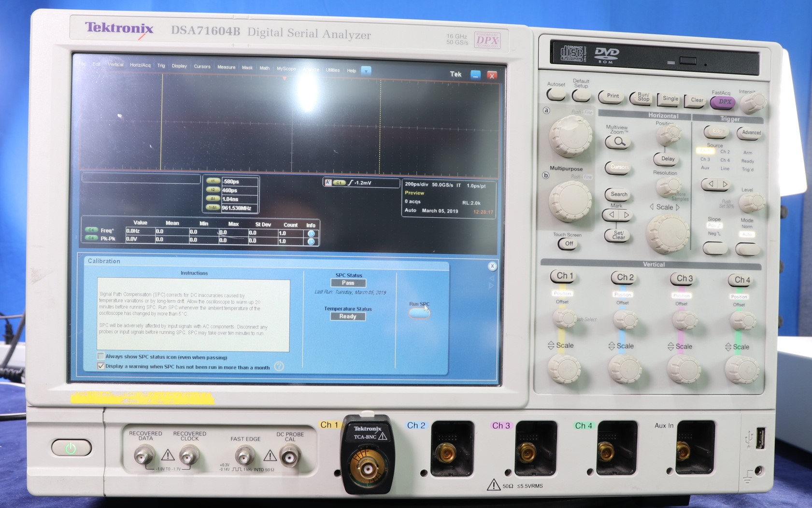Click the C1 trigger source badge in the readout
The height and width of the screenshot is (508, 812).
pos(339,183)
